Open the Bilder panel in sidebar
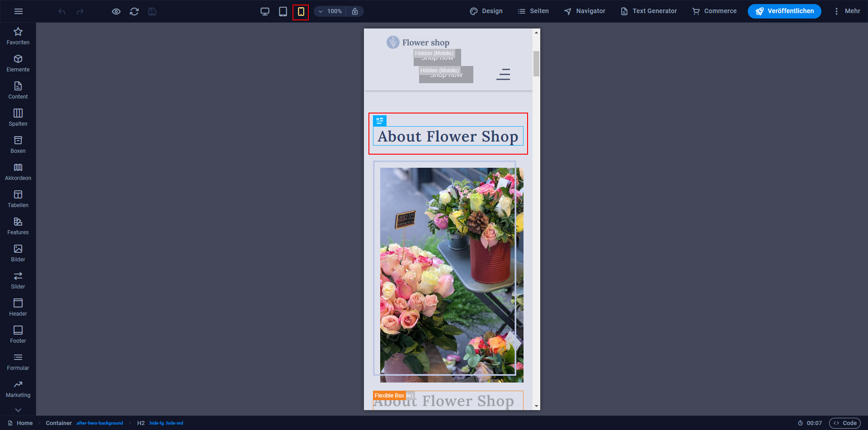The image size is (868, 430). 18,249
